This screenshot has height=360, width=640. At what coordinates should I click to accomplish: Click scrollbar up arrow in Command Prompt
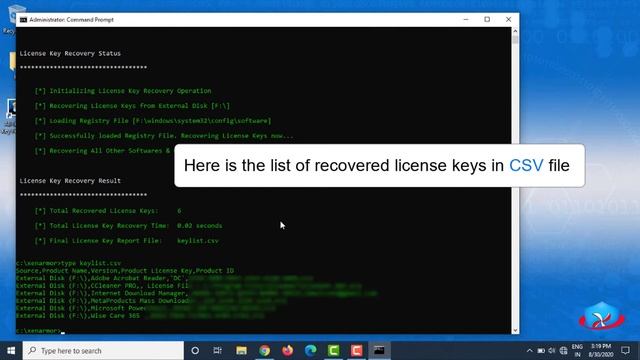tap(515, 31)
